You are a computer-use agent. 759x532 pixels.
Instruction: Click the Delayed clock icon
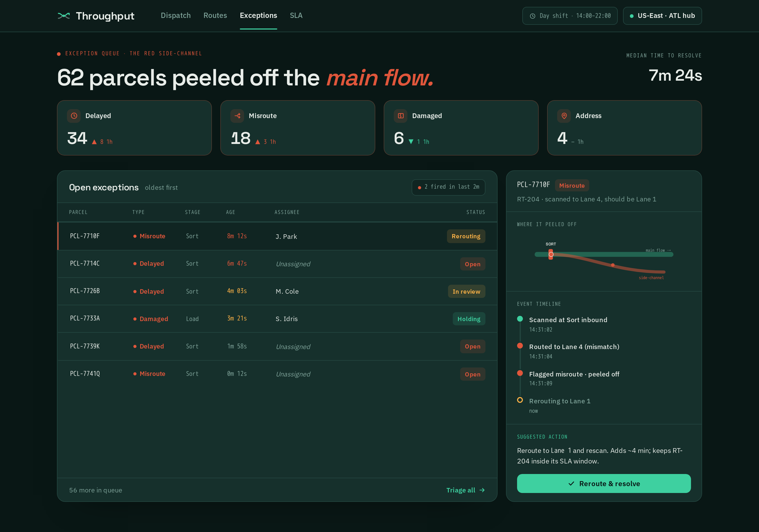coord(74,116)
